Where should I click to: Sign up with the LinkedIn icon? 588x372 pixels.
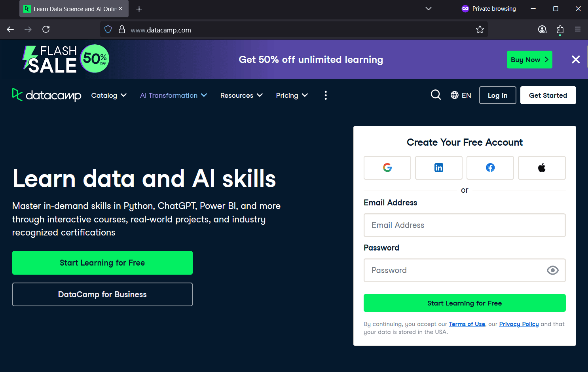point(438,167)
